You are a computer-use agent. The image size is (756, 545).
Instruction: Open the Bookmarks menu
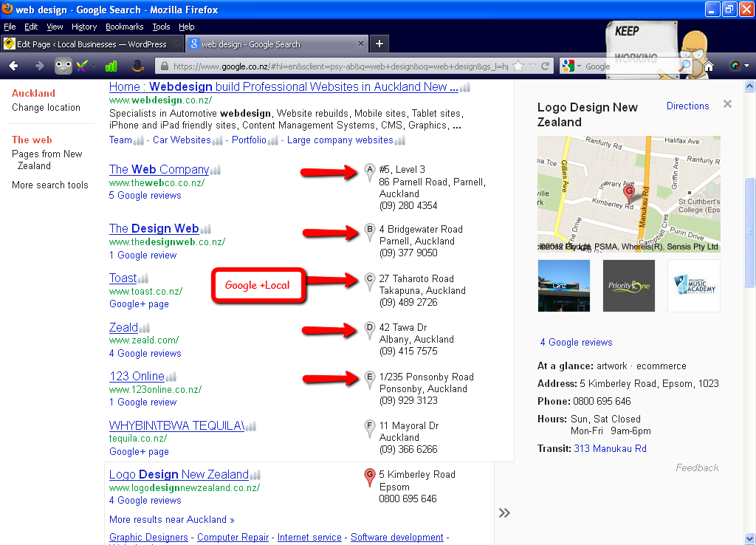(124, 27)
